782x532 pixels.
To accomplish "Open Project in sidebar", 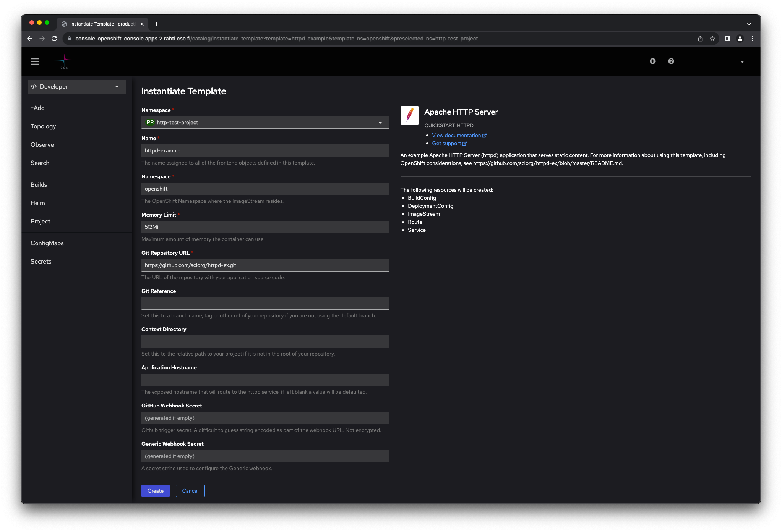I will 40,222.
